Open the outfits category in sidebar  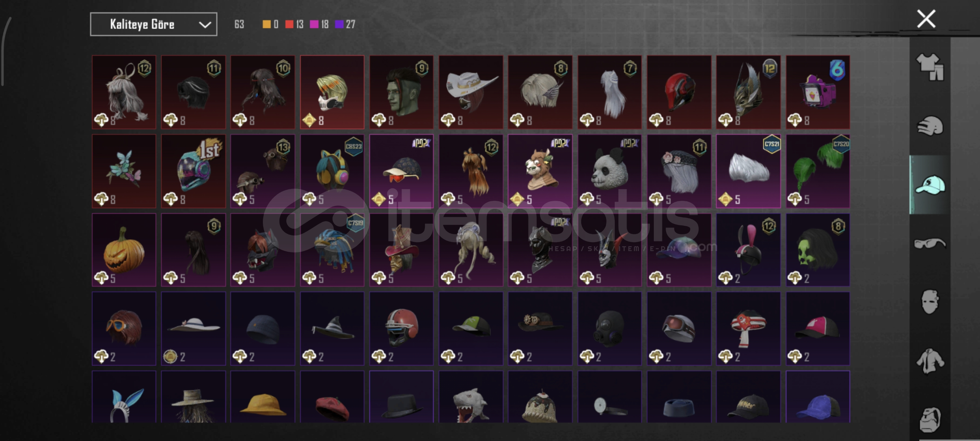pos(930,67)
